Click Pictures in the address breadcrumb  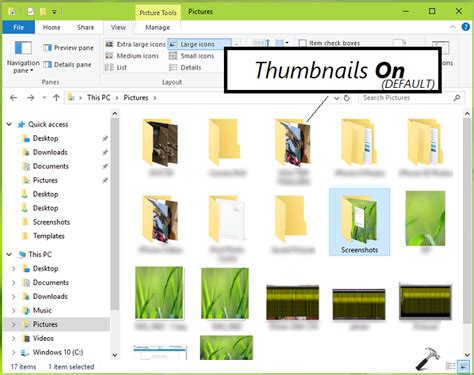click(x=136, y=98)
